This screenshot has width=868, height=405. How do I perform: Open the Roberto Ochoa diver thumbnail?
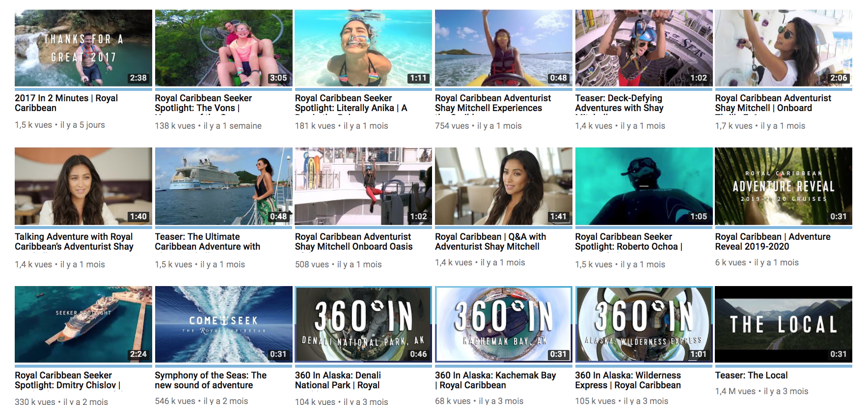click(x=644, y=186)
